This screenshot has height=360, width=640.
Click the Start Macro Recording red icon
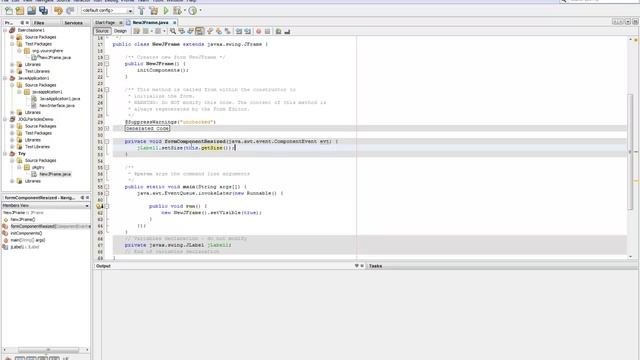pyautogui.click(x=258, y=31)
